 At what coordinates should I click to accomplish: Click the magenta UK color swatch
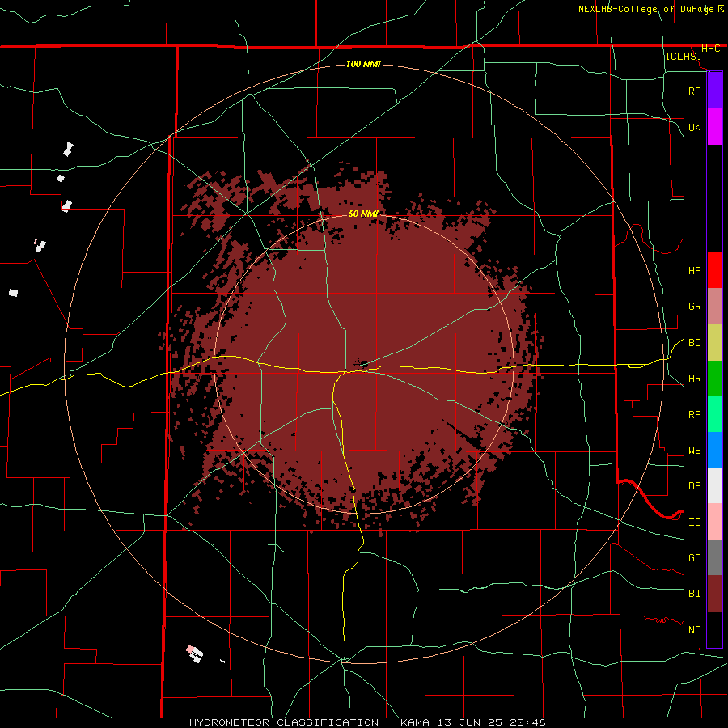714,127
